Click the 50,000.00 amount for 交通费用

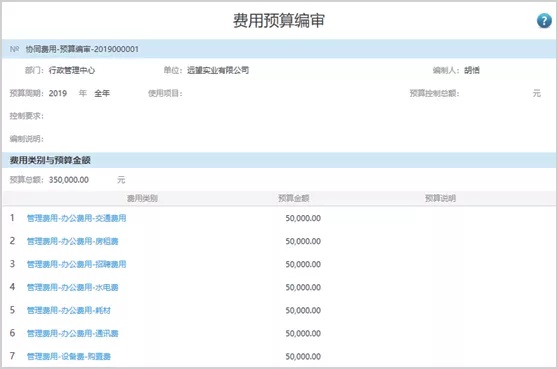click(303, 218)
